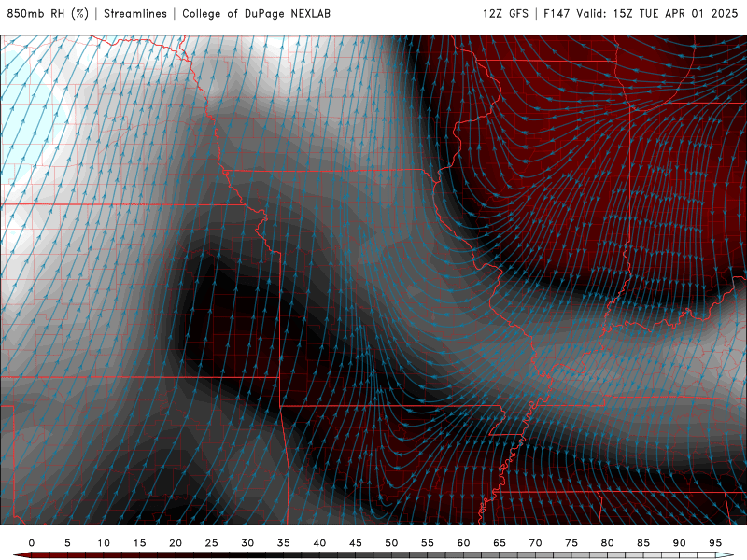Click the "85" label on the color scale
747x560 pixels.
tap(643, 543)
